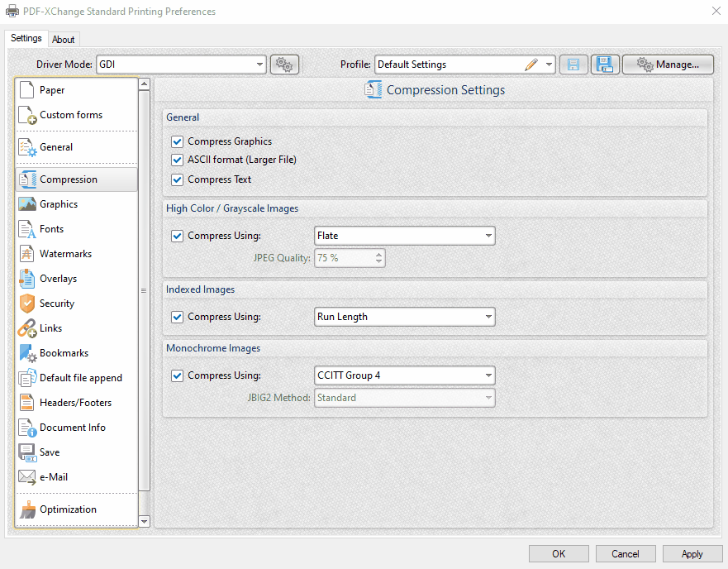Open Custom forms icon in sidebar

click(27, 115)
